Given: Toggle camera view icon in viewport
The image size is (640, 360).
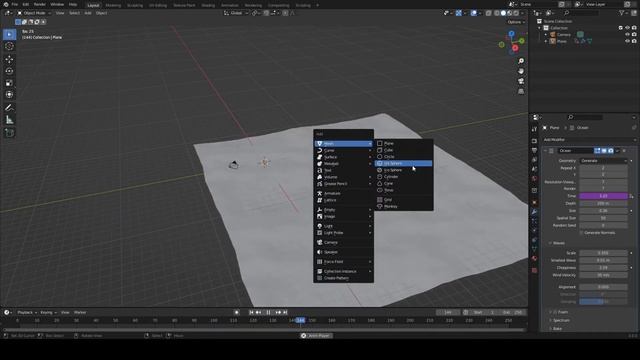Looking at the screenshot, I should click(521, 81).
